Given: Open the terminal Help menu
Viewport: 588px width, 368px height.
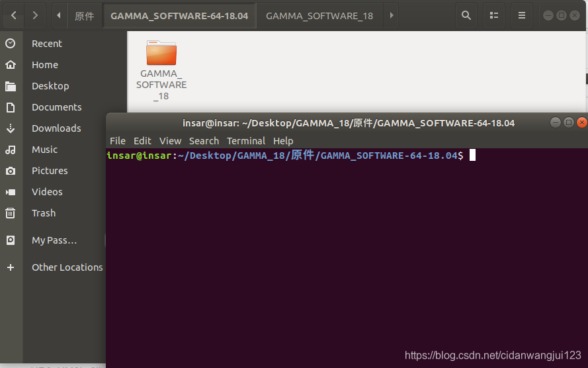Looking at the screenshot, I should pos(283,141).
